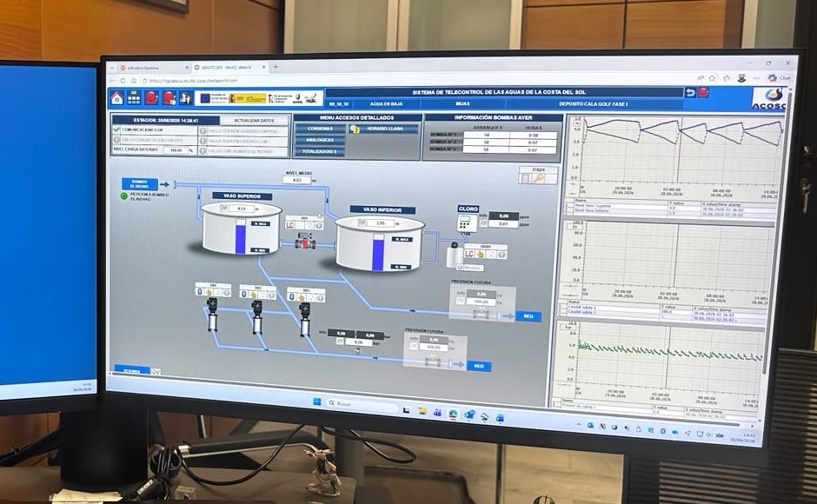Open the user login icon

185,97
